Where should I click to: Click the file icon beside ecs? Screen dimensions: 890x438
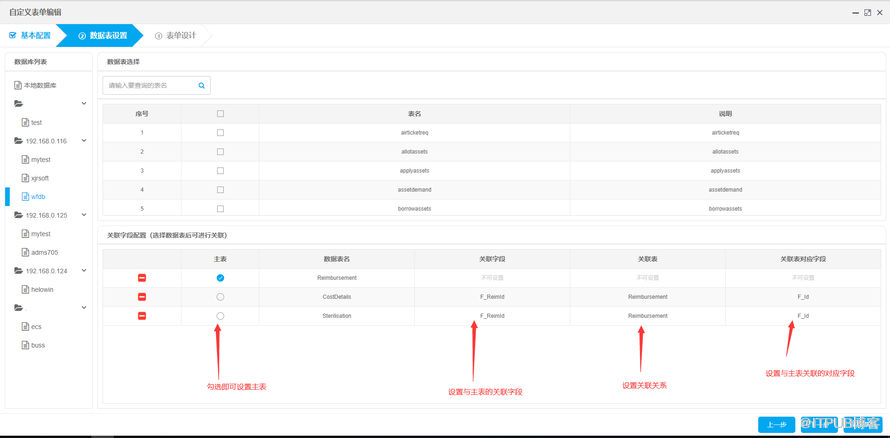click(x=25, y=326)
